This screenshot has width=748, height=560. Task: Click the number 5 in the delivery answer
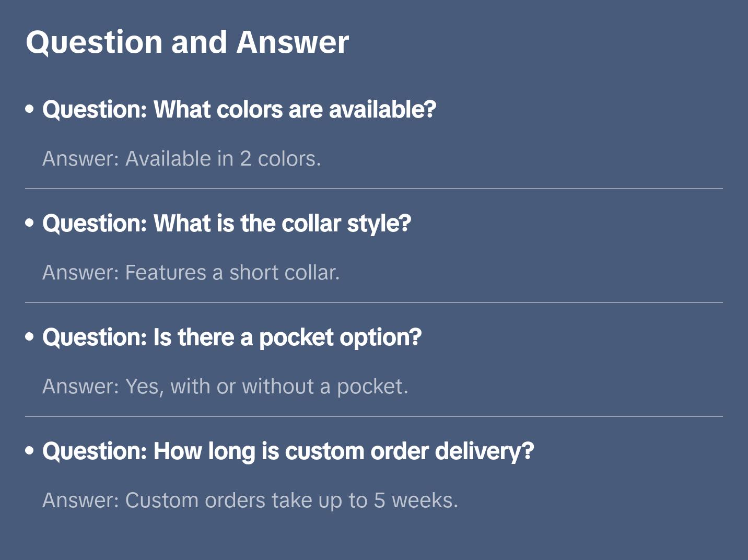coord(379,500)
